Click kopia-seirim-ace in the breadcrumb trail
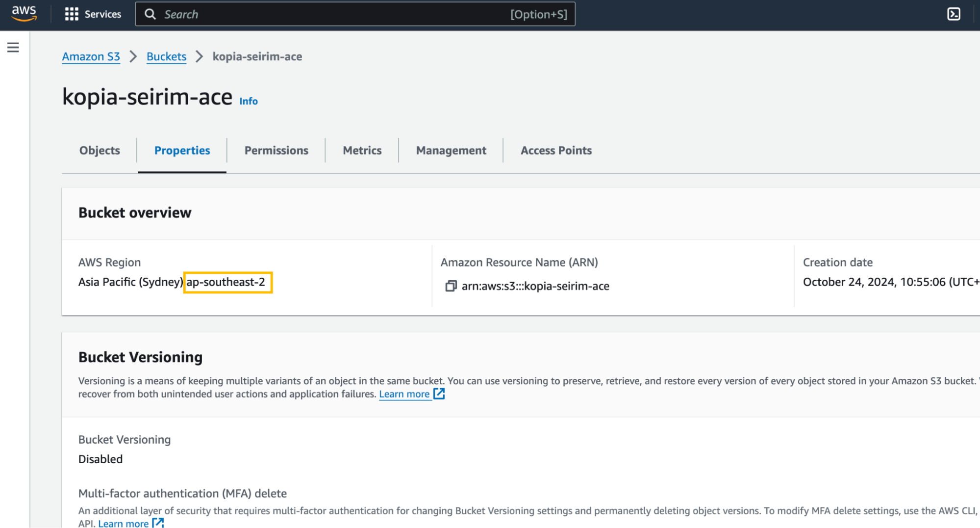This screenshot has height=528, width=980. [x=257, y=56]
